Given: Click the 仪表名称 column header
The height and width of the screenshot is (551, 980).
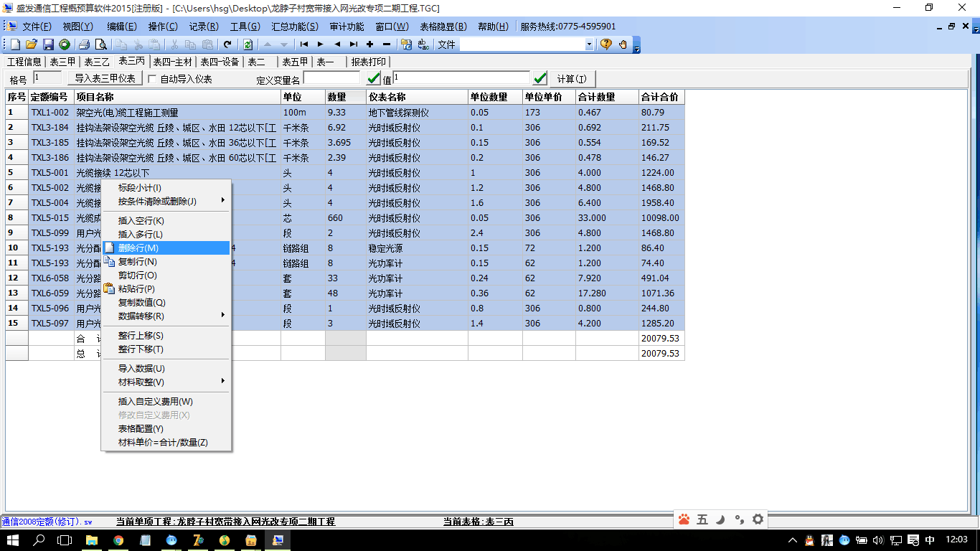Looking at the screenshot, I should coord(417,97).
